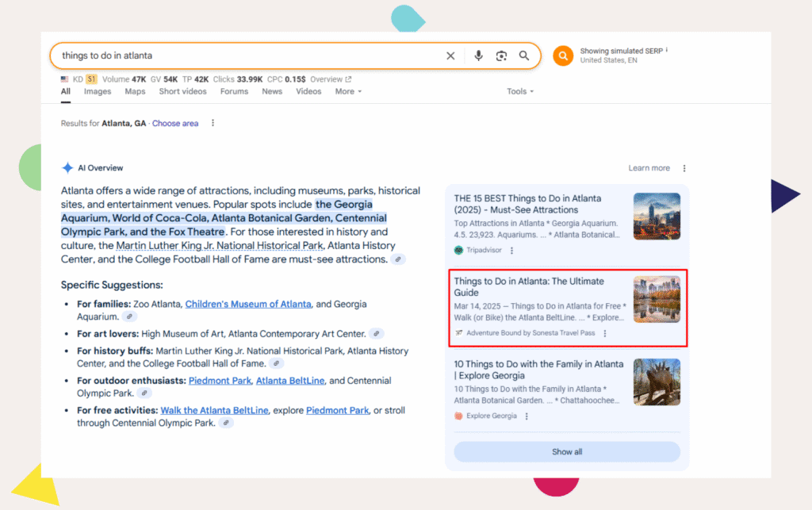
Task: Expand the More search filter dropdown
Action: pos(348,91)
